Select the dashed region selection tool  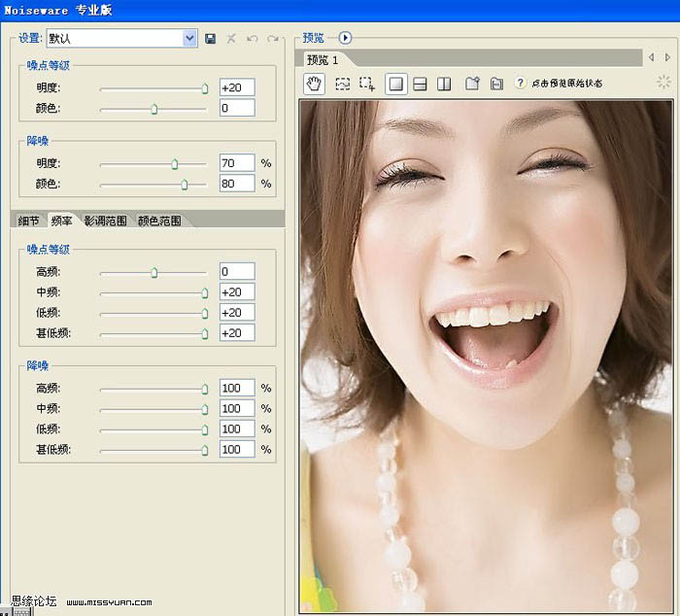pos(343,85)
